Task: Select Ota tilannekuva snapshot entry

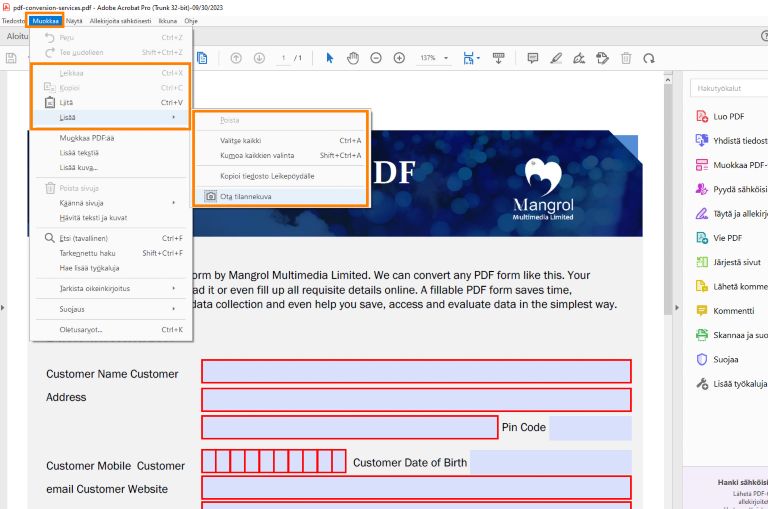Action: 281,196
